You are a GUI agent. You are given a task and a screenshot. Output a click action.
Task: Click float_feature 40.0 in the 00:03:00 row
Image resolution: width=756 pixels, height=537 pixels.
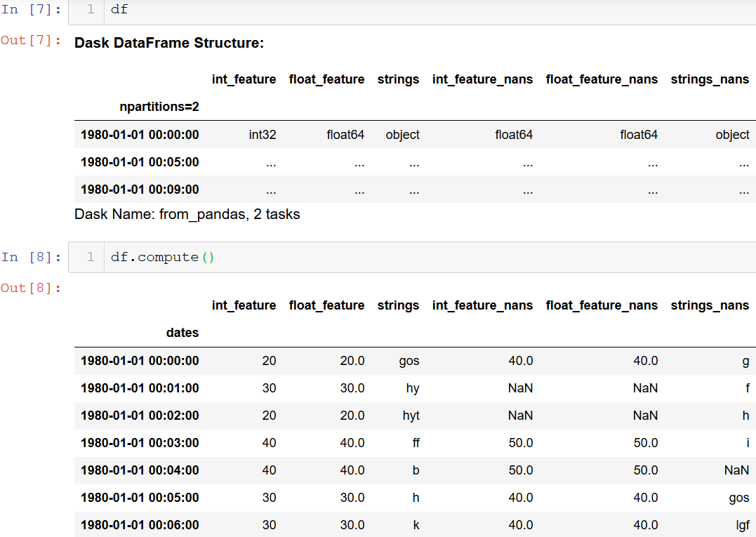pos(352,443)
